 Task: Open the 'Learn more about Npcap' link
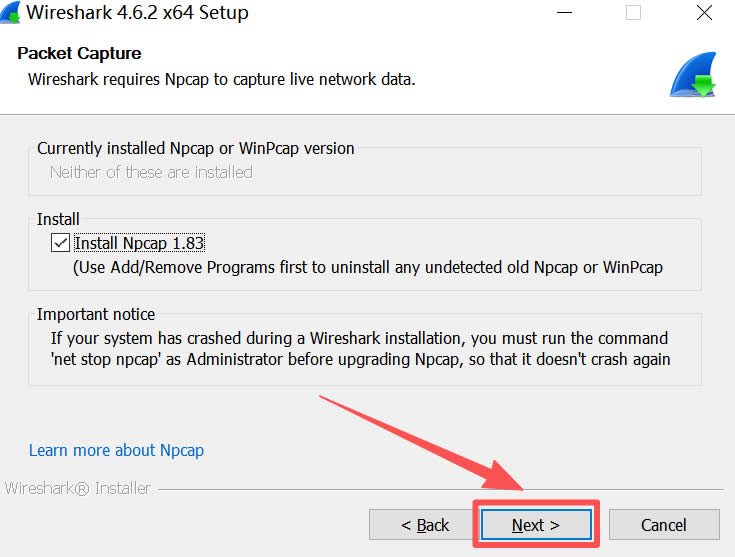click(x=116, y=450)
